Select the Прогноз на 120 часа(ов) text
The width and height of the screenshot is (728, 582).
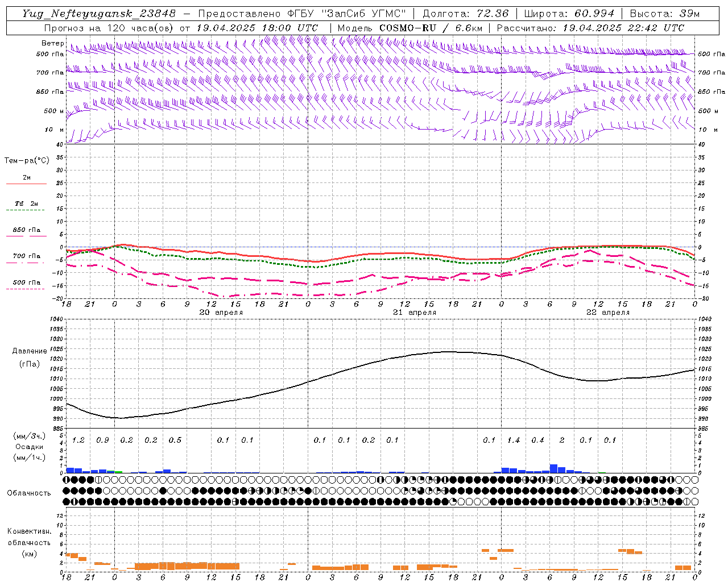[109, 28]
